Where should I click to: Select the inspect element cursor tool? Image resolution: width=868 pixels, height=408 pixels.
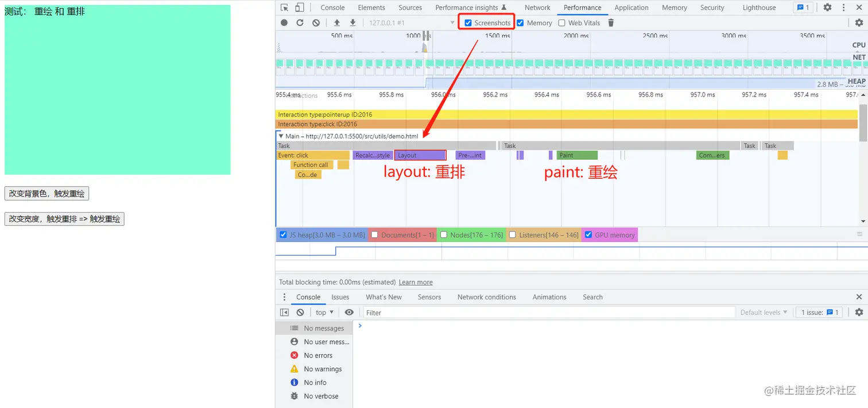click(284, 7)
